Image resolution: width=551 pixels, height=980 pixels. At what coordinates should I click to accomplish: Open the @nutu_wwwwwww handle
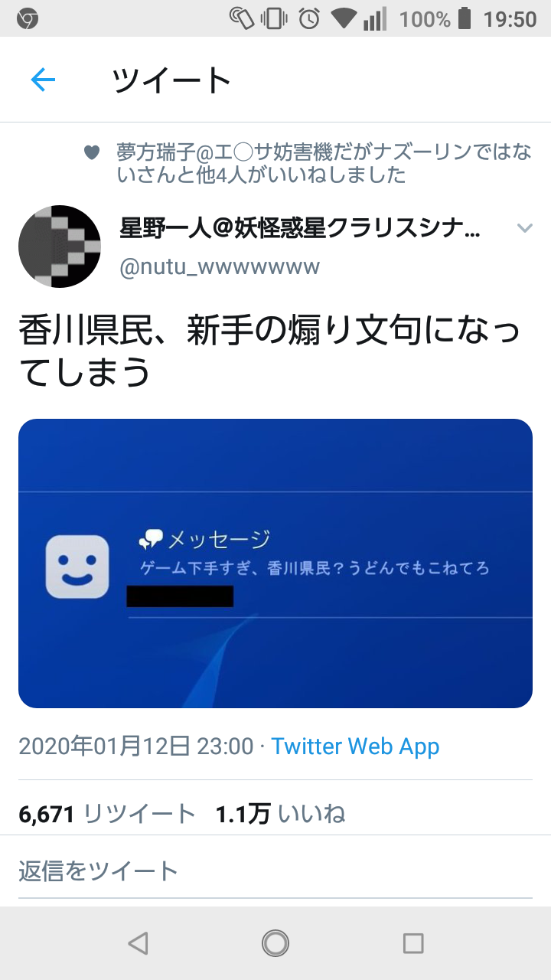[x=220, y=267]
